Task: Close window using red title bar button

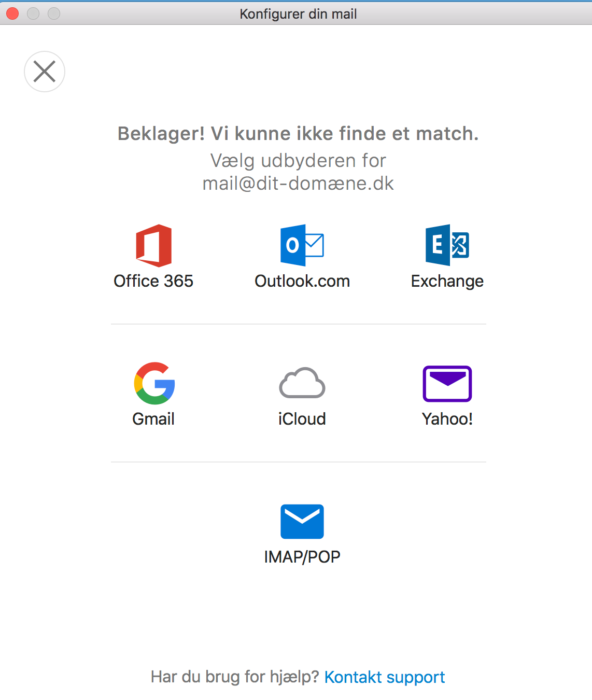Action: pos(12,13)
